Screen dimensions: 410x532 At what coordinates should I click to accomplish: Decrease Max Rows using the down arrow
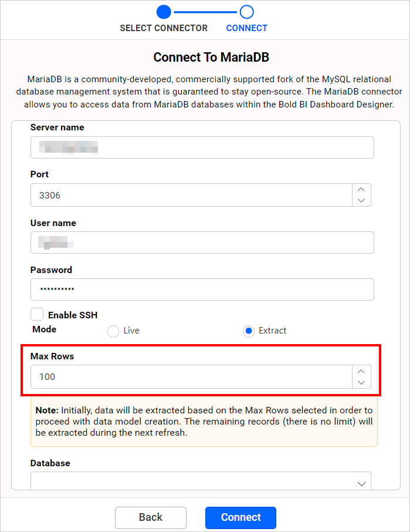click(x=361, y=382)
